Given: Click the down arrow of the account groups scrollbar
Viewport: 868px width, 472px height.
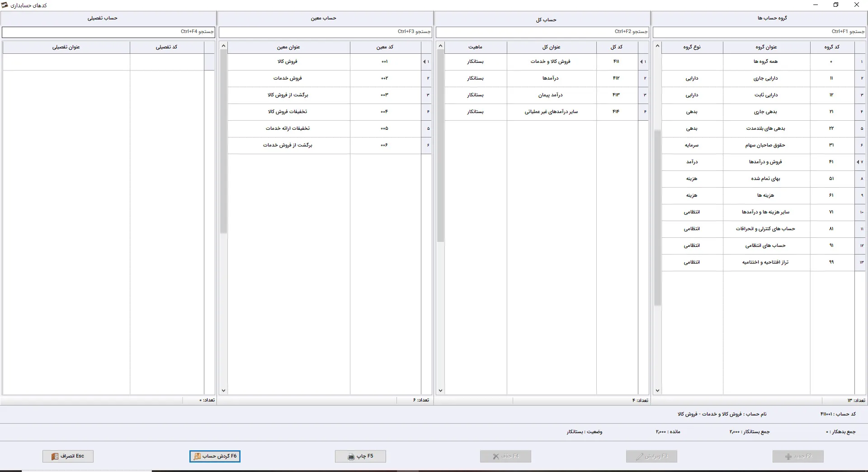Looking at the screenshot, I should (x=657, y=391).
